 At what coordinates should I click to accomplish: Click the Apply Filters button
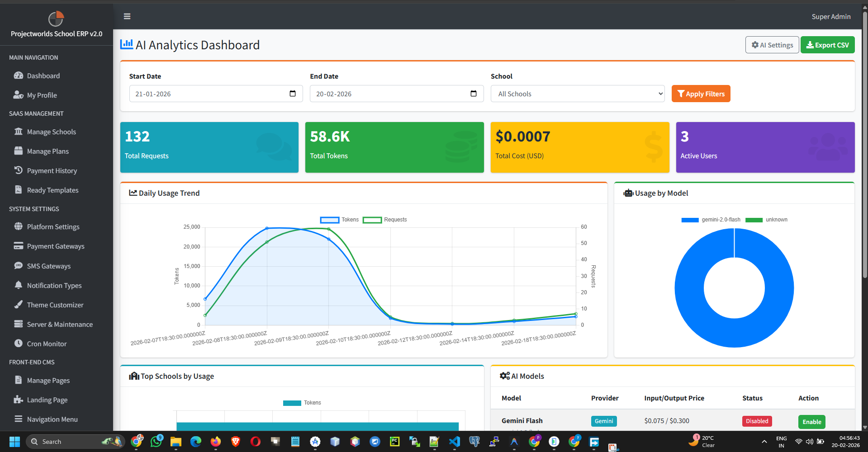click(701, 94)
